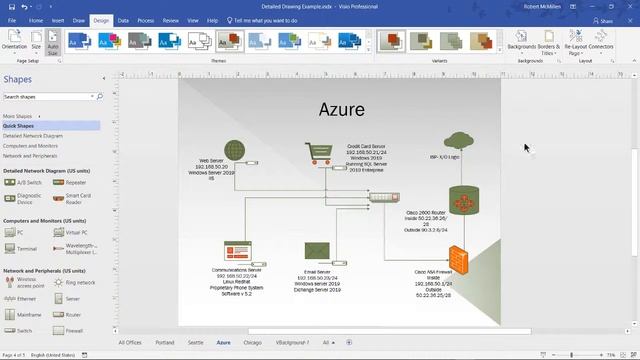The width and height of the screenshot is (640, 360).
Task: Select the currently highlighted red-gray theme
Action: (x=229, y=41)
